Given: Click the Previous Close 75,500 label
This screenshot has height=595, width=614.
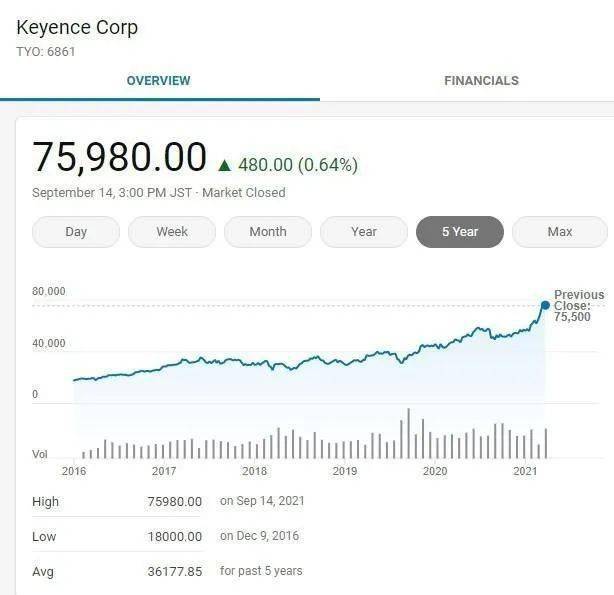Looking at the screenshot, I should [578, 305].
